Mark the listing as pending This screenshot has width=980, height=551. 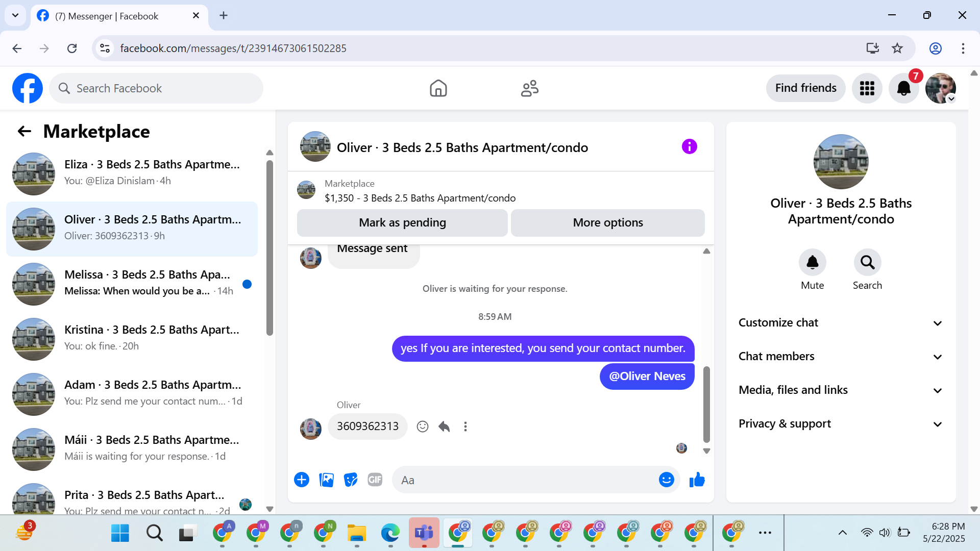click(x=402, y=223)
